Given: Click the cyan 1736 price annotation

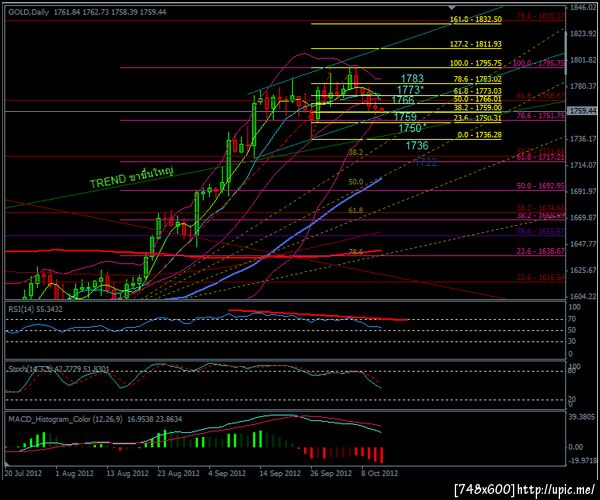Looking at the screenshot, I should 417,145.
